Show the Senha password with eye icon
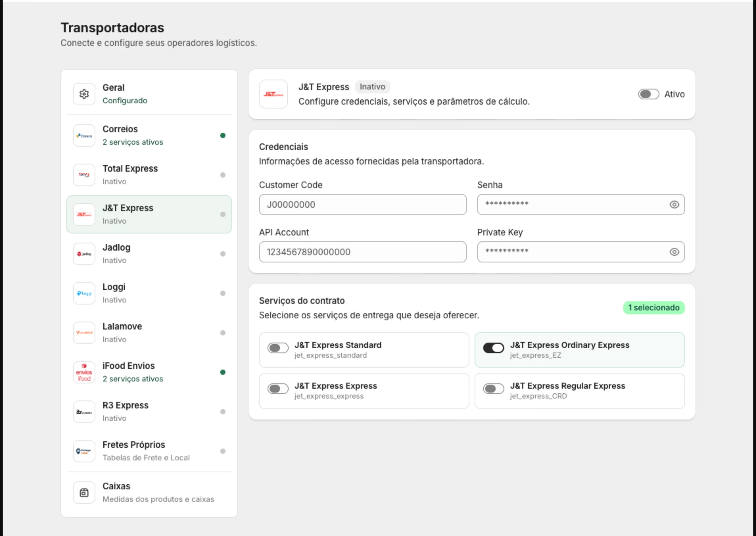The width and height of the screenshot is (756, 536). 674,205
